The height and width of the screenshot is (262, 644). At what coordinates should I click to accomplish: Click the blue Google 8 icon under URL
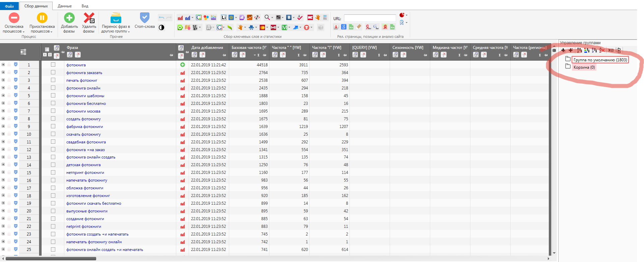click(344, 27)
